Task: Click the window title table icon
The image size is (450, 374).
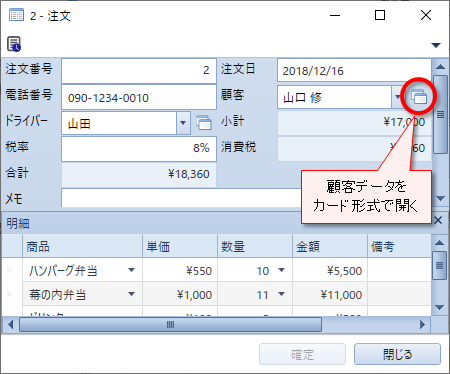Action: (16, 15)
